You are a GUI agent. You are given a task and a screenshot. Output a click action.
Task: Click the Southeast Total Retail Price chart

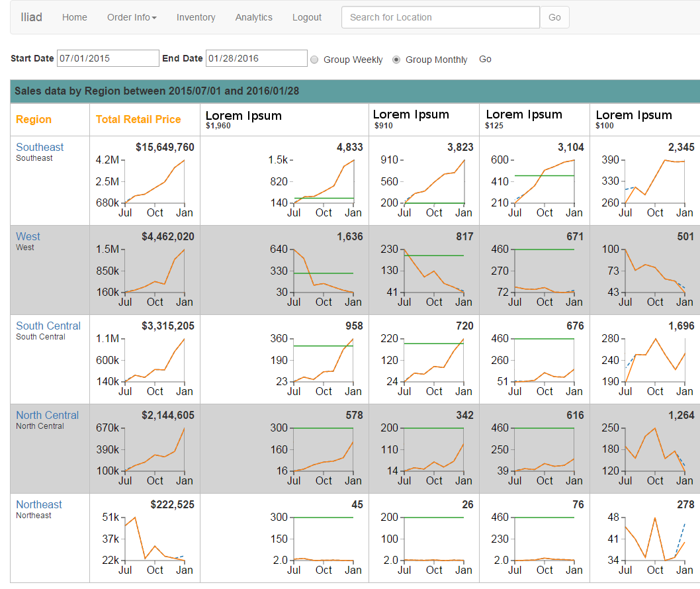point(154,182)
